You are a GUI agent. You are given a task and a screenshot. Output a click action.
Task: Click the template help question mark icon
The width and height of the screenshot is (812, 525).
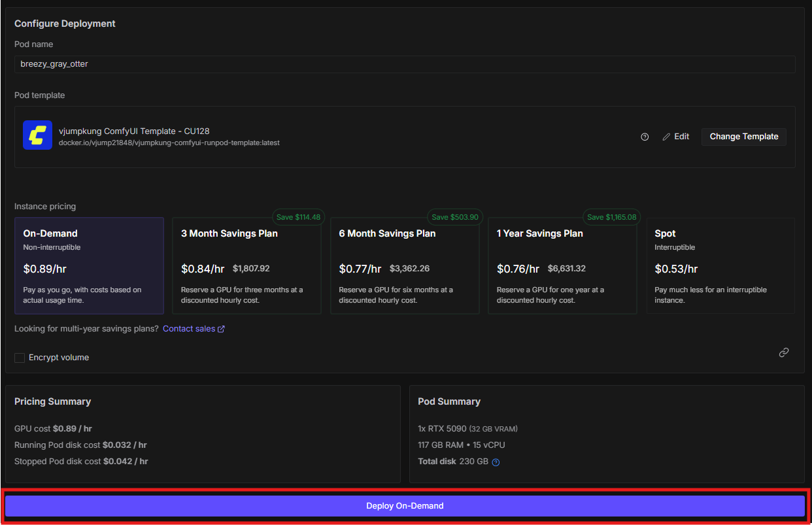(645, 137)
